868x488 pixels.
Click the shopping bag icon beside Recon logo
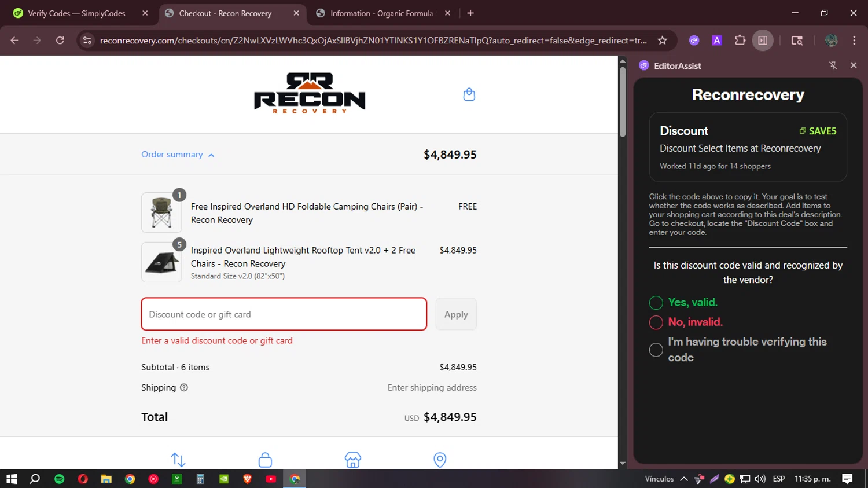[x=469, y=94]
